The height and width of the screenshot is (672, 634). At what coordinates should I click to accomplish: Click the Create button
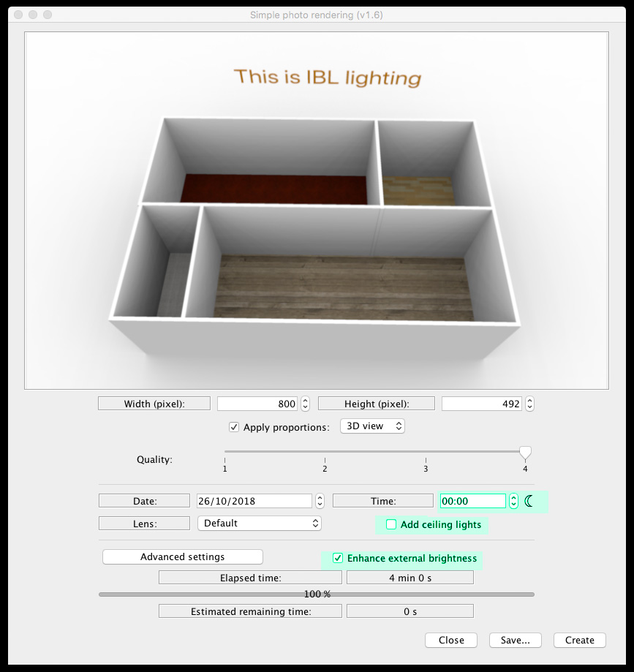(580, 641)
